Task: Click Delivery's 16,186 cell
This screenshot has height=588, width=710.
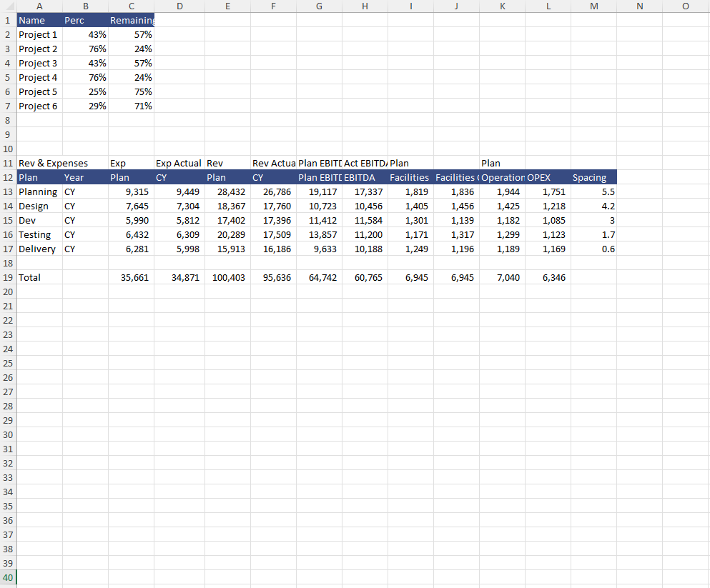Action: 274,249
